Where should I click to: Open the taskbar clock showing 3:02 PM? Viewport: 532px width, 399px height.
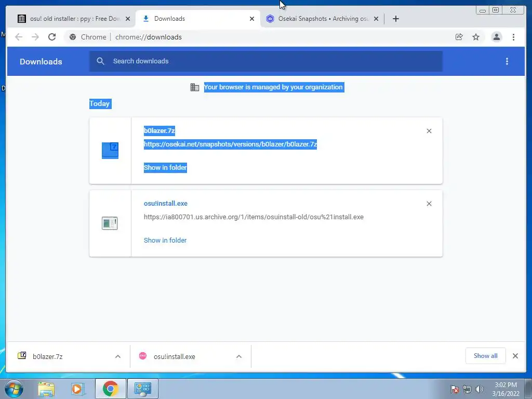(506, 389)
